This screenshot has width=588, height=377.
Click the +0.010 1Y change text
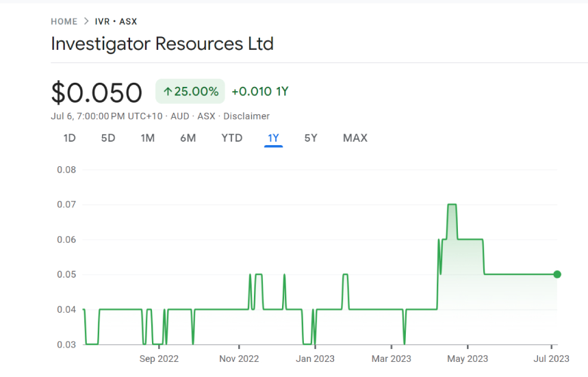(260, 92)
